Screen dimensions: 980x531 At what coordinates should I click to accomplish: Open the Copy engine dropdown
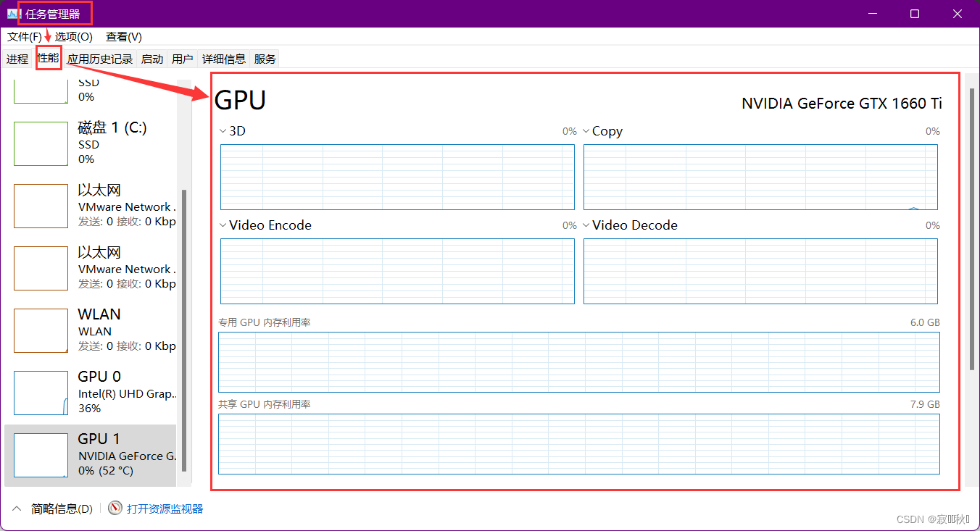point(586,131)
